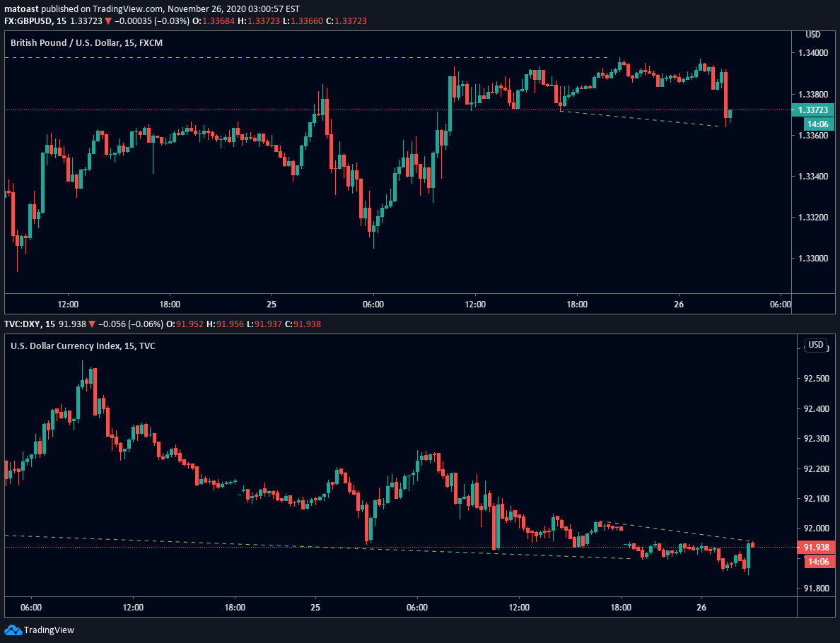
Task: Click the publish timestamp November 26, 2020 03:00:57 EST
Action: pos(233,9)
